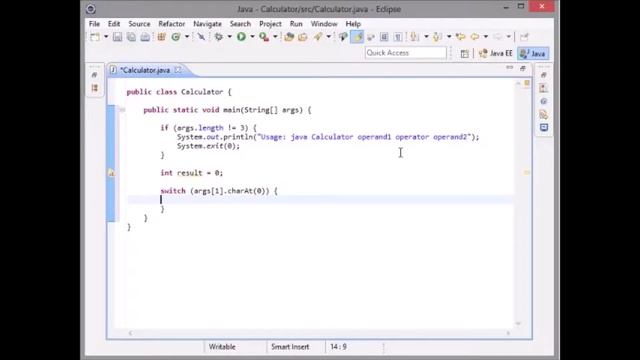Viewport: 640px width, 360px height.
Task: Open the Project menu
Action: [x=270, y=24]
